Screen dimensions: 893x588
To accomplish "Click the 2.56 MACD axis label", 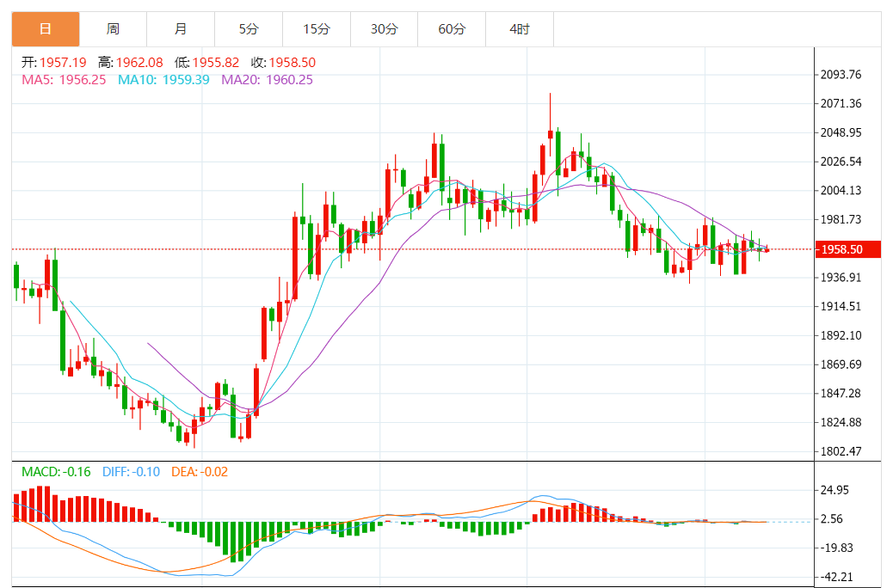I will click(832, 519).
